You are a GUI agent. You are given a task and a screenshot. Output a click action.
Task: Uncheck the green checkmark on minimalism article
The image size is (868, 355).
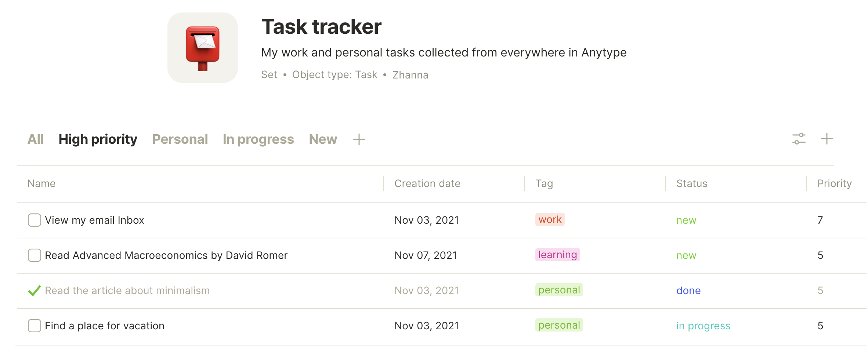click(x=34, y=290)
